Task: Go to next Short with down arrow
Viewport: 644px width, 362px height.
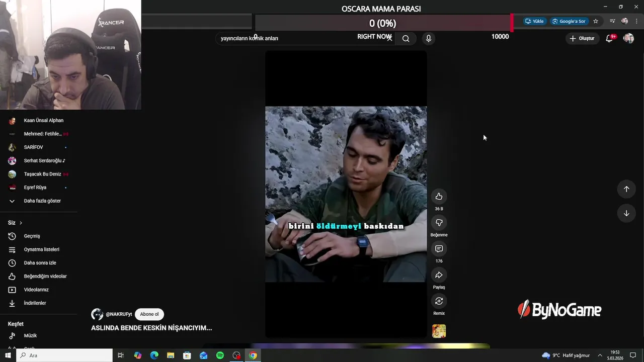Action: pos(626,213)
